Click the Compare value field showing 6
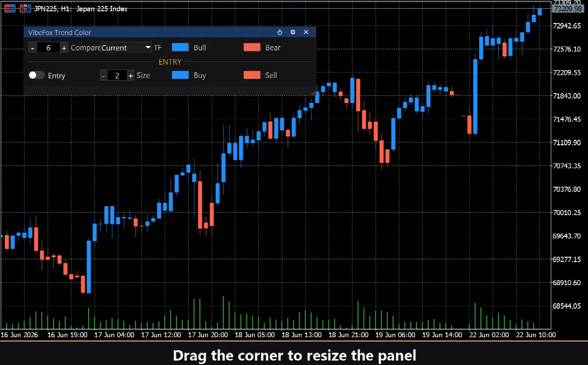The height and width of the screenshot is (365, 588). click(49, 48)
